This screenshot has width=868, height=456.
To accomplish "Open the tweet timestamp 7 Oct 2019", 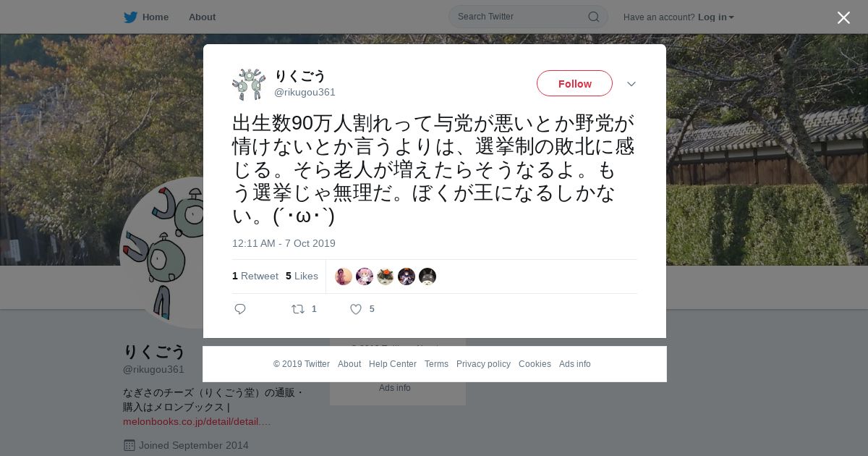I will point(284,243).
